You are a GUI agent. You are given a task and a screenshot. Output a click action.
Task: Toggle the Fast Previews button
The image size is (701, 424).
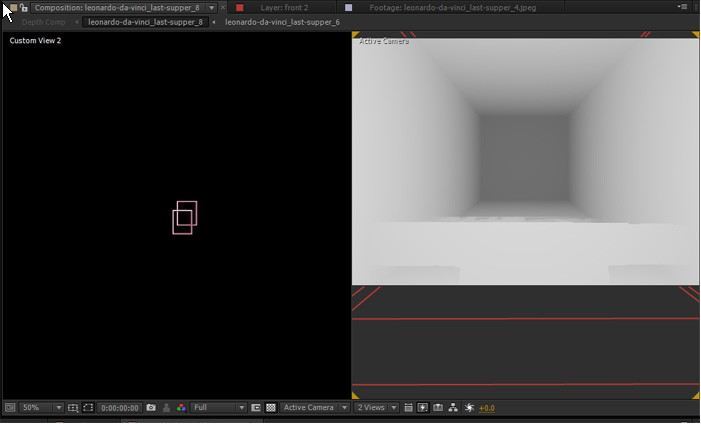click(x=422, y=408)
